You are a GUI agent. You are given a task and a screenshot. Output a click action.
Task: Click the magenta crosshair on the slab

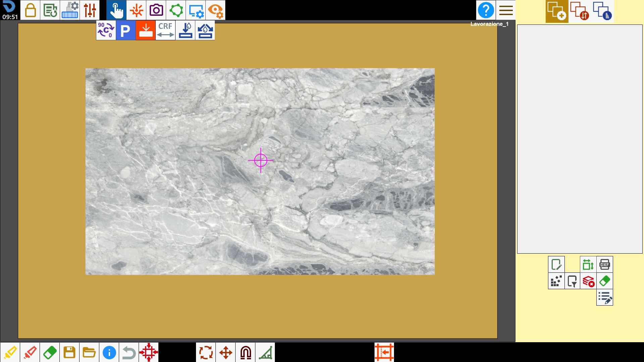tap(261, 160)
